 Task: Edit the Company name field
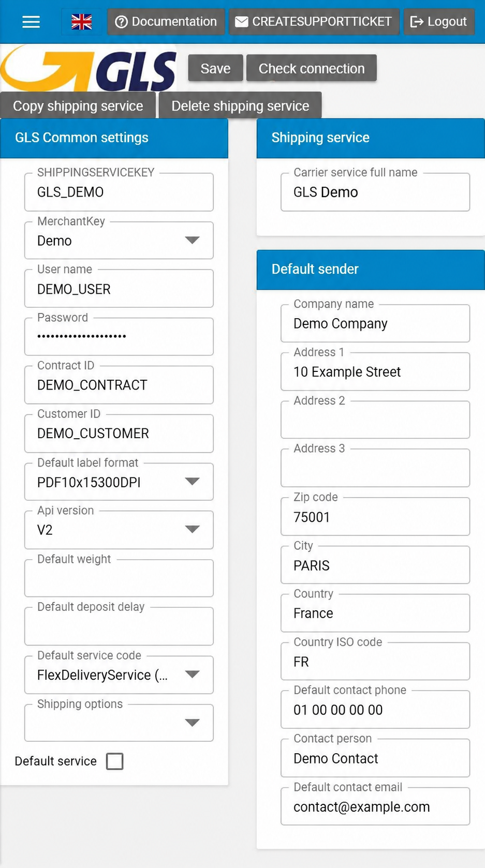375,323
